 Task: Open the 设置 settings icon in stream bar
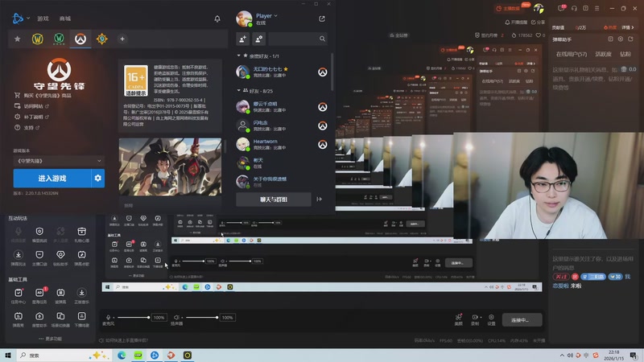[x=491, y=319]
